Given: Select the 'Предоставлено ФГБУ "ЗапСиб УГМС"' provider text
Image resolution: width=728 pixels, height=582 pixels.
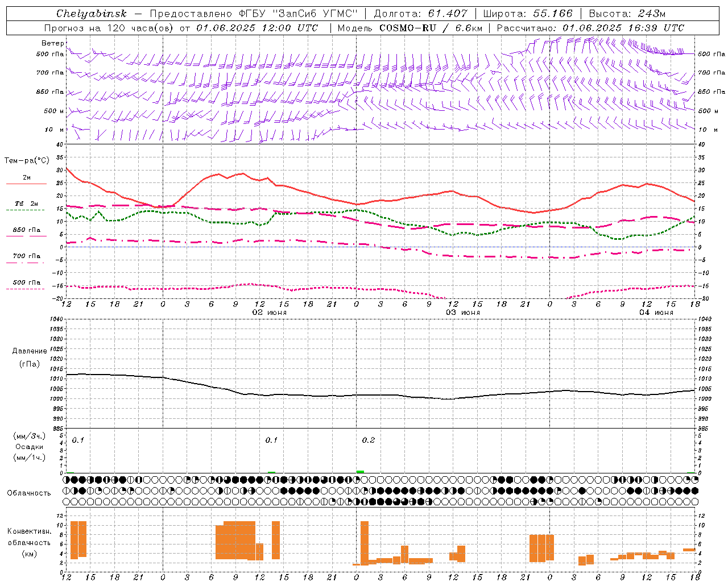Looking at the screenshot, I should point(253,14).
